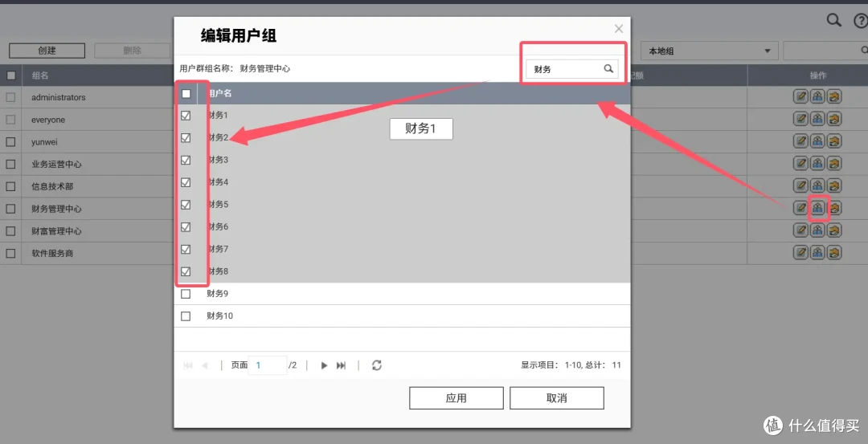Toggle select-all checkbox in 组名 header
This screenshot has height=444, width=868.
(10, 75)
